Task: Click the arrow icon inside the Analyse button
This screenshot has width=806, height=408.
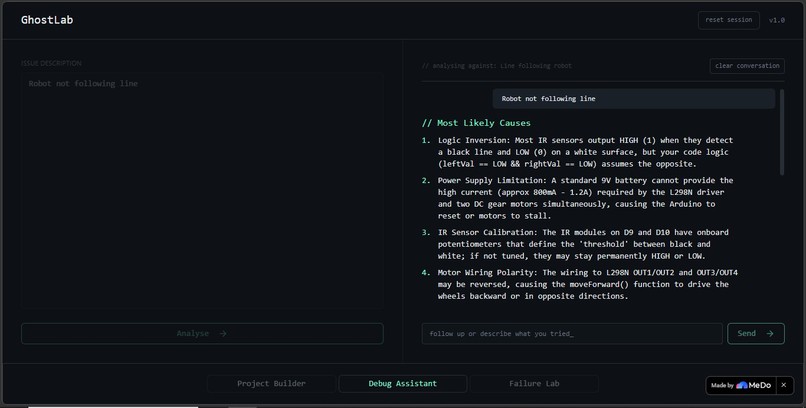Action: [223, 333]
